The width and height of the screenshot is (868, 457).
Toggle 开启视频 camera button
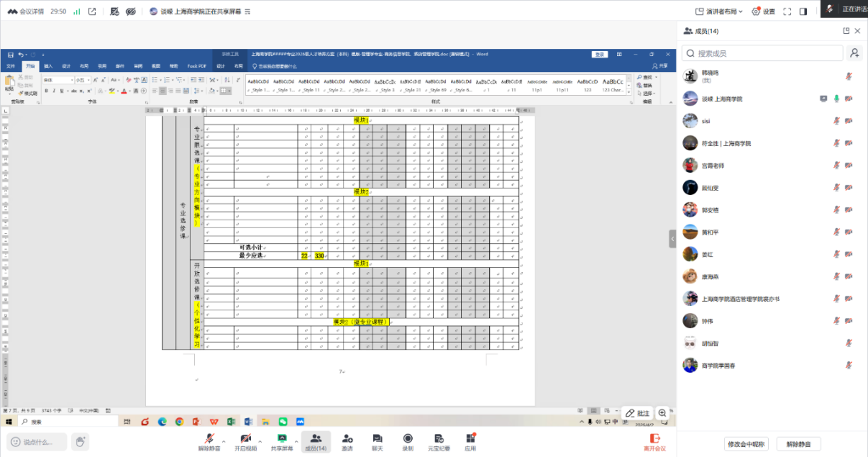245,442
